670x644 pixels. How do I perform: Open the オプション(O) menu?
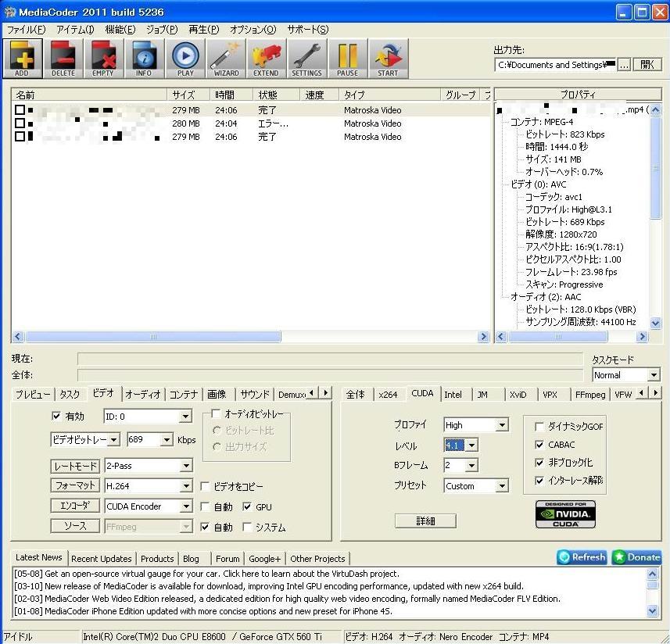(x=253, y=30)
